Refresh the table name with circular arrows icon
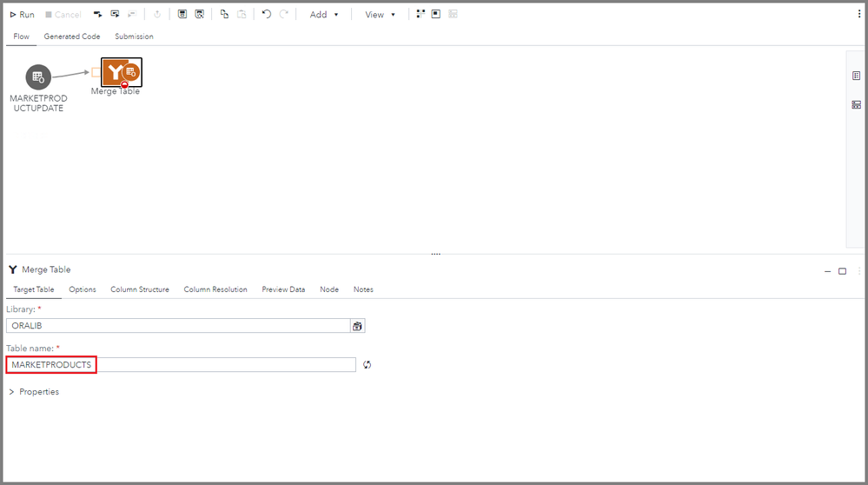The image size is (868, 485). [x=367, y=365]
